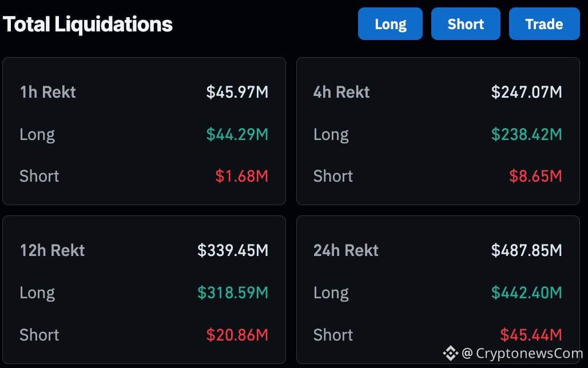Select the 4h Rekt card
Screen dimensions: 588x368
pyautogui.click(x=438, y=130)
